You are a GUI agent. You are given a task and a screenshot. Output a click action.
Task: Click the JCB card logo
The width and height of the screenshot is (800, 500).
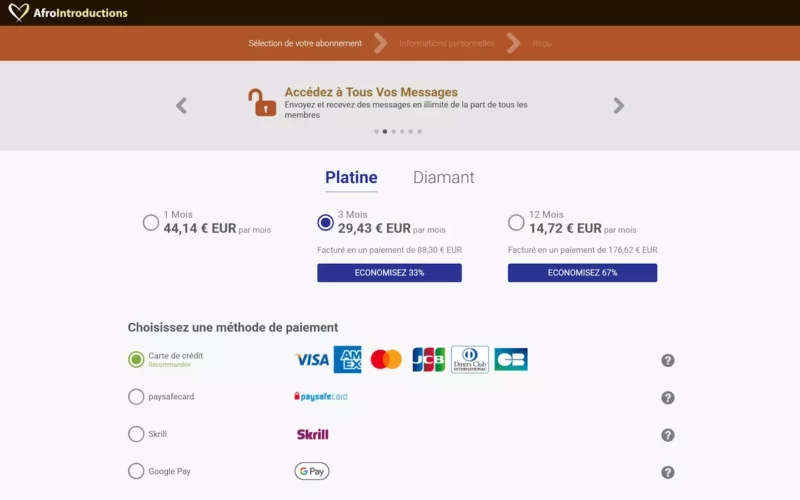[x=428, y=360]
